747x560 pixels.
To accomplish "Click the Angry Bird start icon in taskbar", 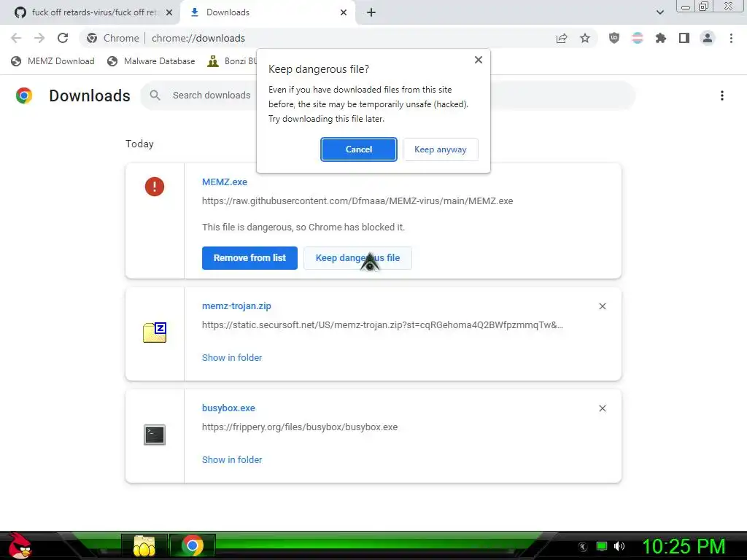I will point(20,545).
